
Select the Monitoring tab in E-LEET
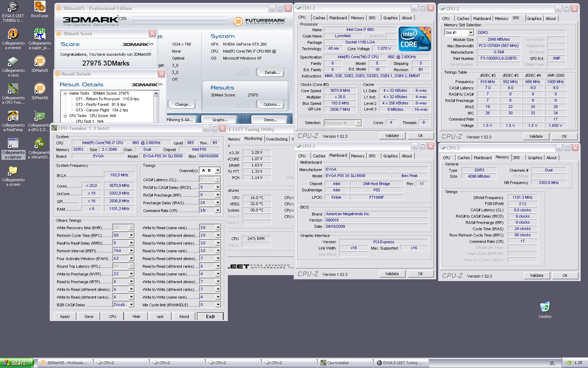pos(253,139)
